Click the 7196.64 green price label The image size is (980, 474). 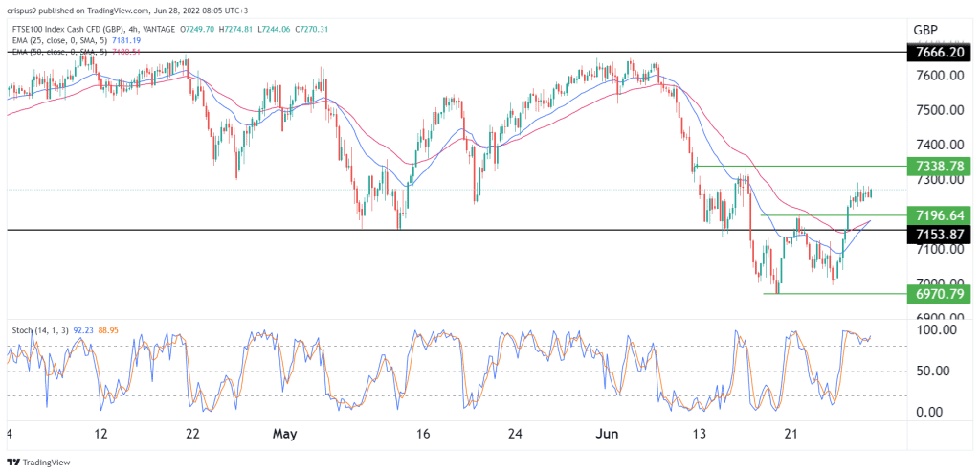[938, 215]
